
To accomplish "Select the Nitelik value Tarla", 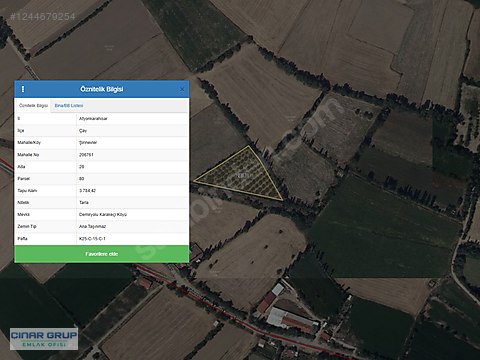I will [x=84, y=203].
